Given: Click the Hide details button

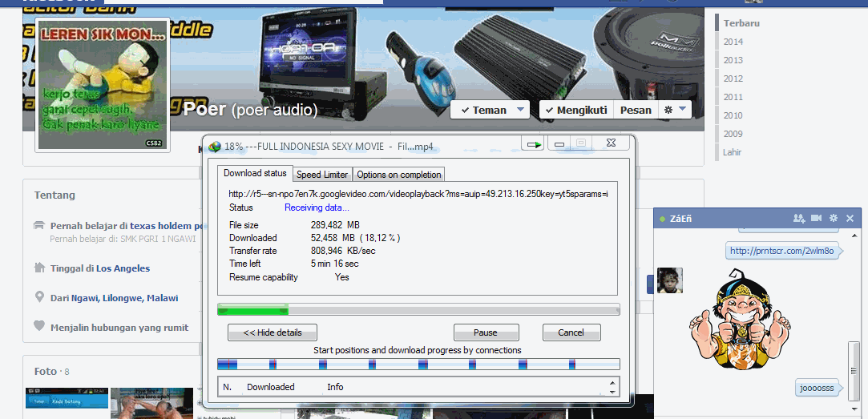Looking at the screenshot, I should [x=273, y=332].
